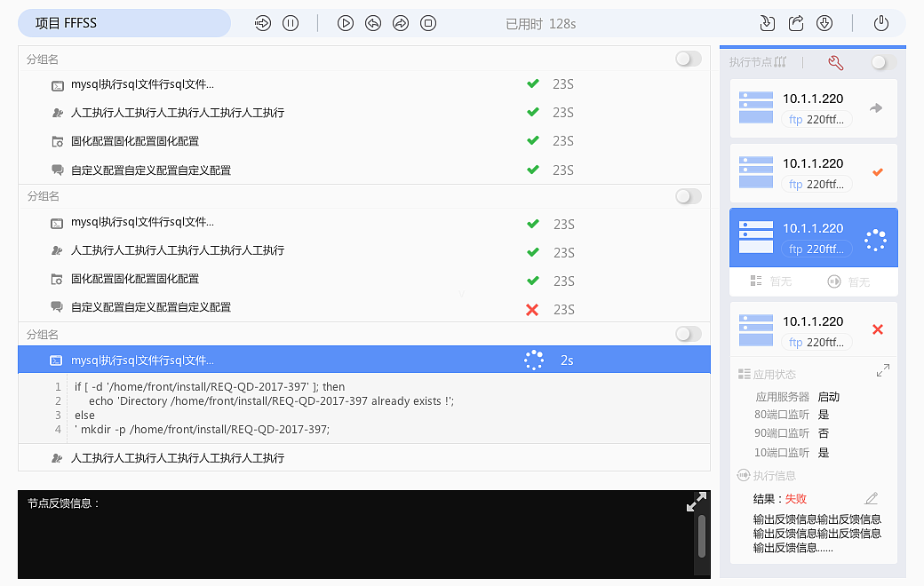The height and width of the screenshot is (586, 924).
Task: Click the red wrench tool icon
Action: 836,62
